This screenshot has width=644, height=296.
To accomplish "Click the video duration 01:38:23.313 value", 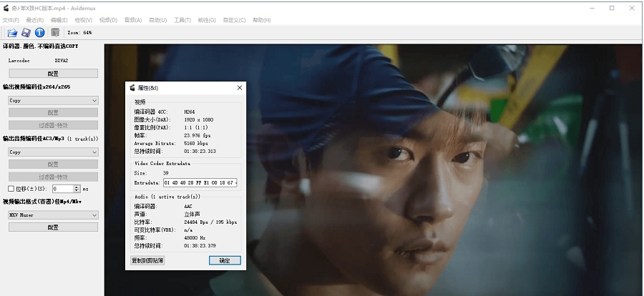I will tap(200, 151).
